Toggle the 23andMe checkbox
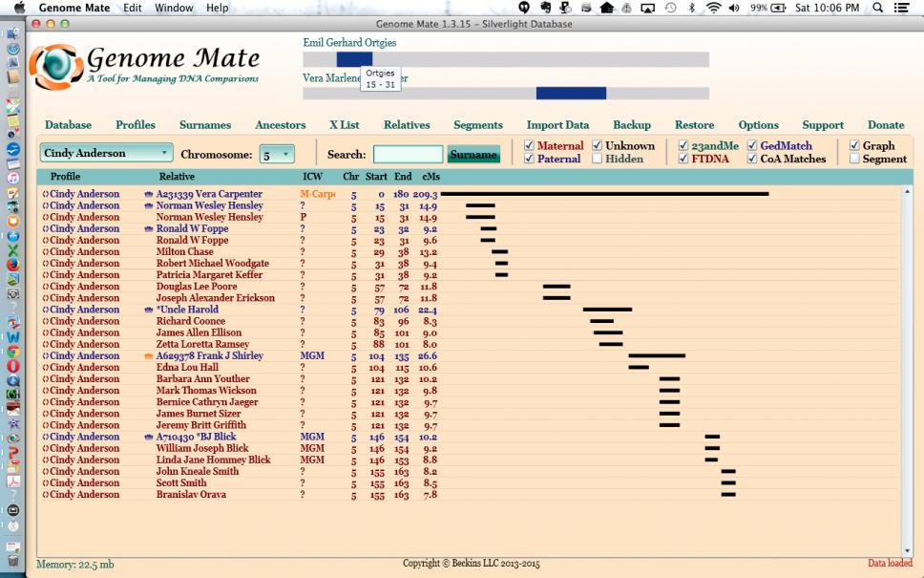 tap(683, 145)
